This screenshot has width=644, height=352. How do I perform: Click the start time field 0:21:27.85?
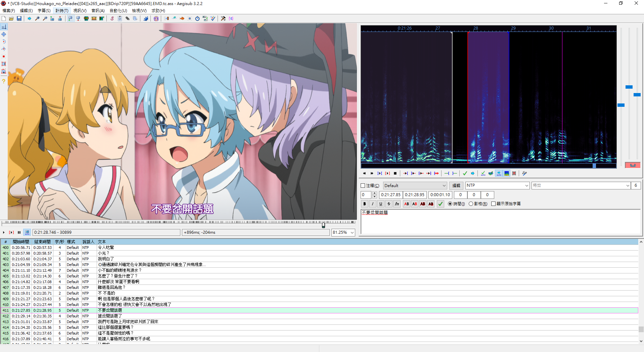click(391, 195)
